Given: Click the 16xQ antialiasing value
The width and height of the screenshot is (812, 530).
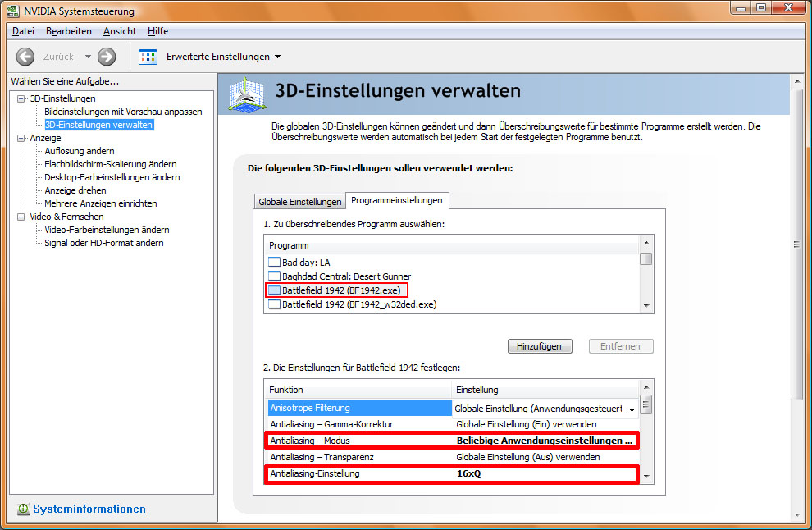Looking at the screenshot, I should [468, 473].
